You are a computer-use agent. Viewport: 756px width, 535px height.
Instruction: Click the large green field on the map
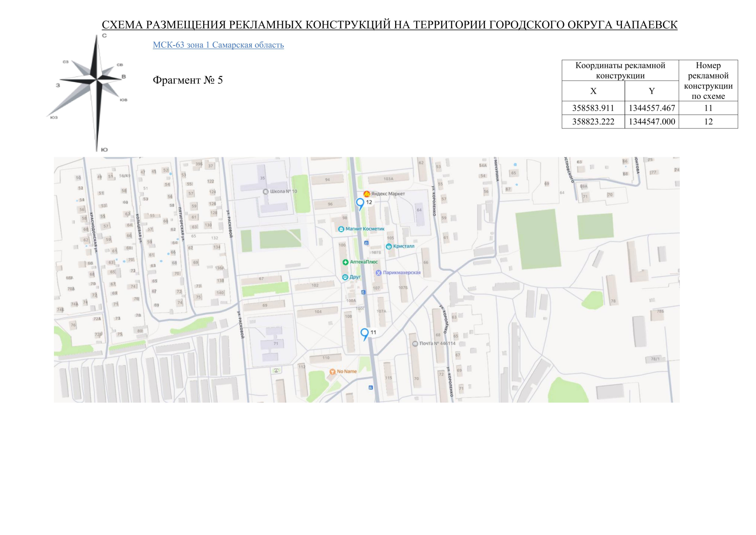click(x=538, y=239)
